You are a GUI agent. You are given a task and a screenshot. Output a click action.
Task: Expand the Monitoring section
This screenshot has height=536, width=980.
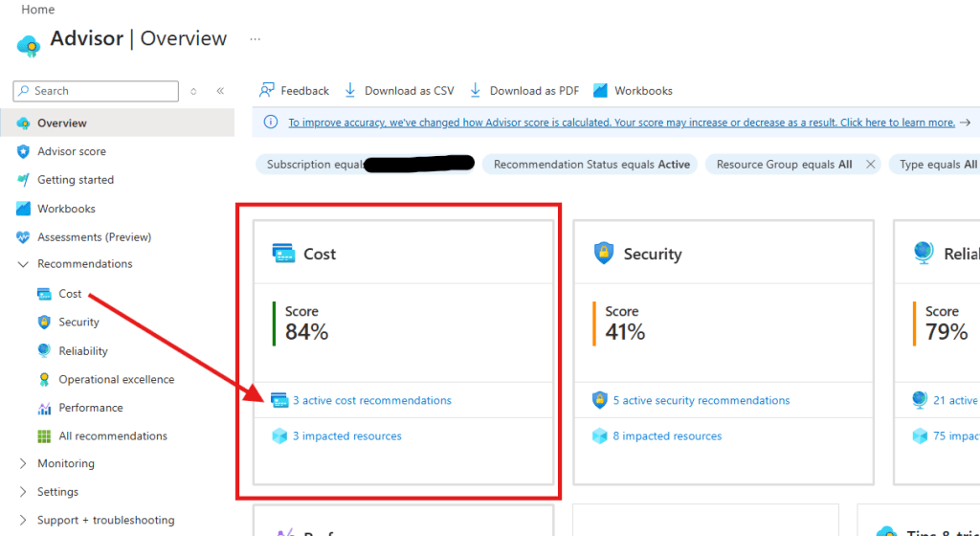click(23, 463)
